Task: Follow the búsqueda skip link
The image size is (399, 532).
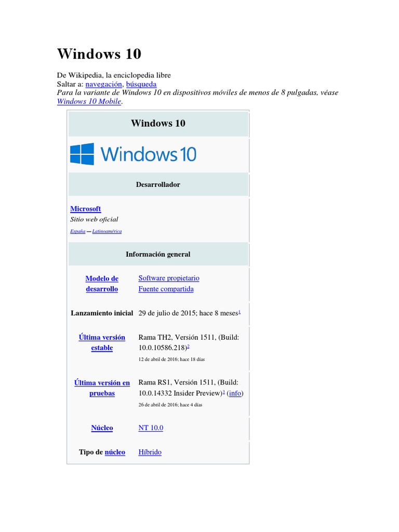Action: 141,84
